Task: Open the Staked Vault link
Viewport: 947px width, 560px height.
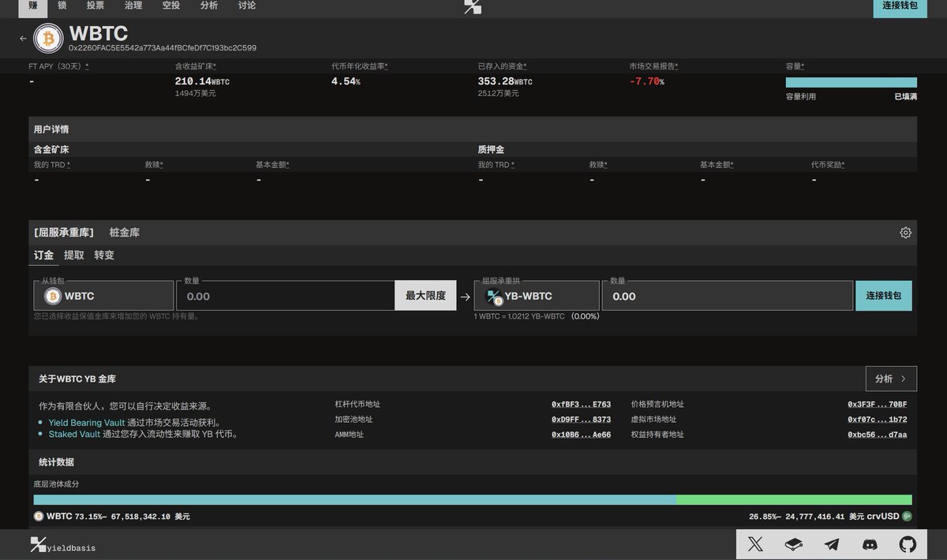Action: click(74, 434)
